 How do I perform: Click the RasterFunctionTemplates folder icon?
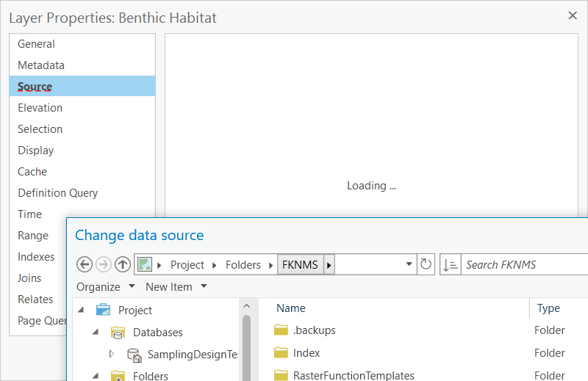pos(281,375)
